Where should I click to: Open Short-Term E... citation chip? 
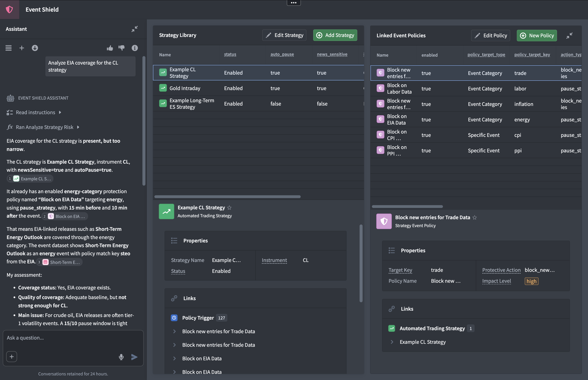(59, 262)
